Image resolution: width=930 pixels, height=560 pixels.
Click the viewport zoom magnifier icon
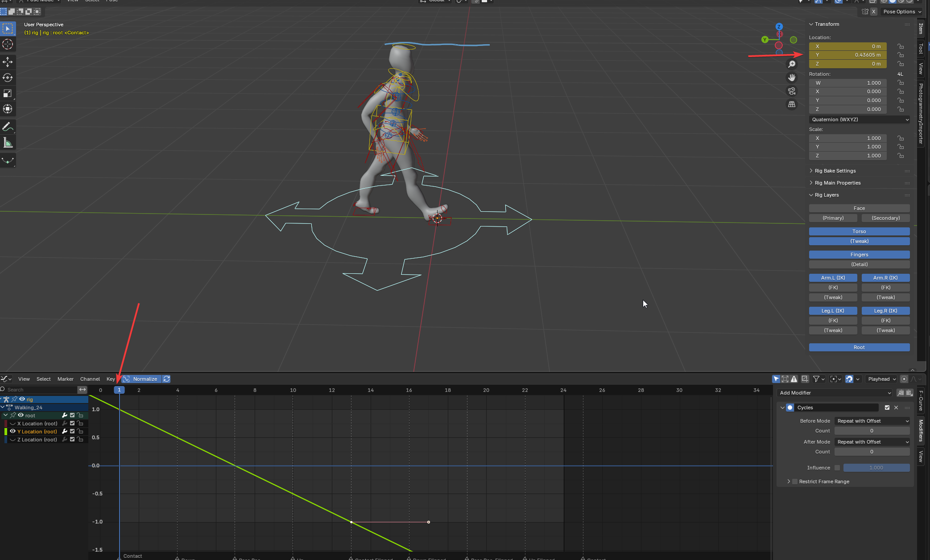coord(792,64)
